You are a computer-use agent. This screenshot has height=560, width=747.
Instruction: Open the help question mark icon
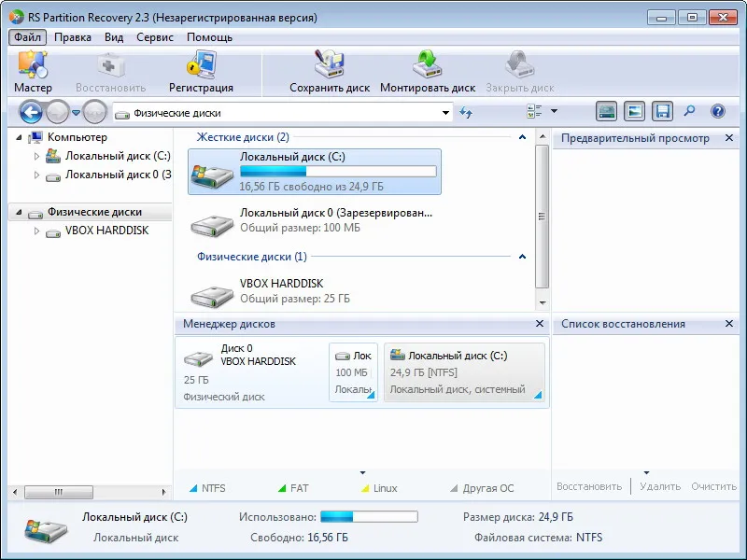pos(717,111)
